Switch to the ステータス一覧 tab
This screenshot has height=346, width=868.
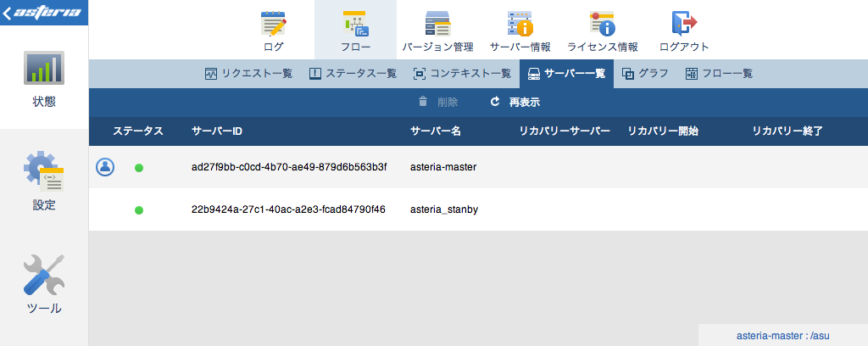click(353, 74)
